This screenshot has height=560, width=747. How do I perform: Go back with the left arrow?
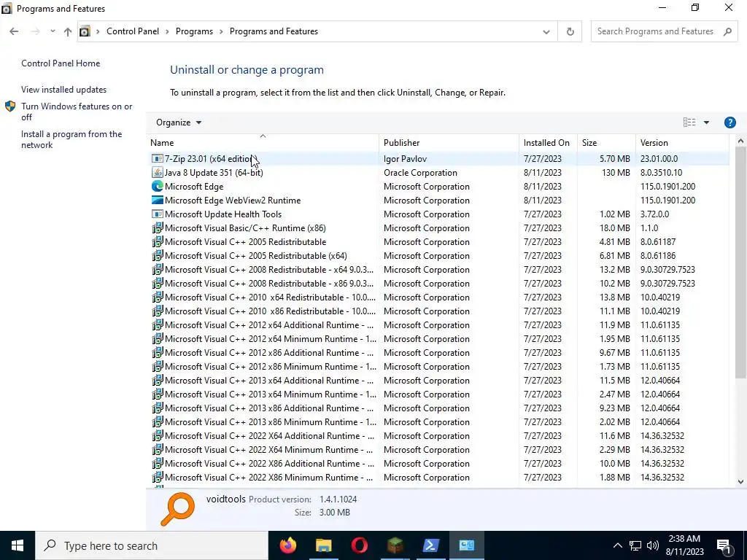(14, 31)
